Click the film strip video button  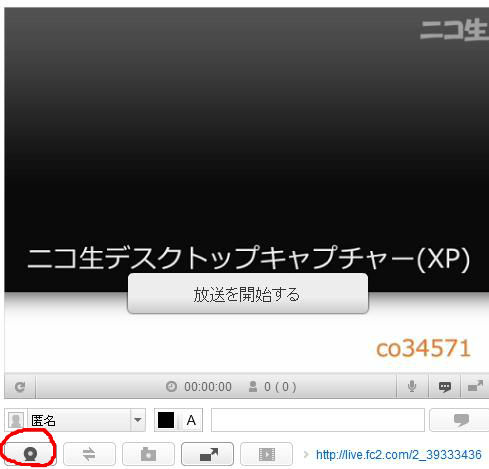pos(267,454)
